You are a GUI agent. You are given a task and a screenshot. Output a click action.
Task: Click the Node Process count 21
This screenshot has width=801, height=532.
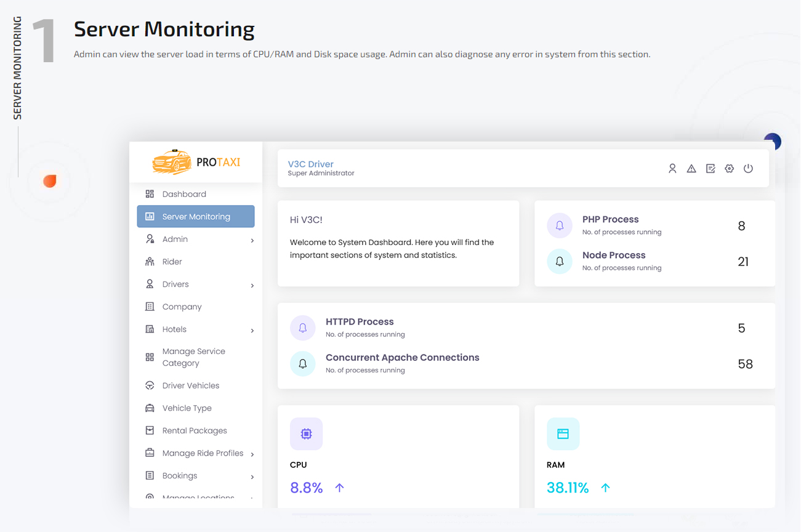point(743,262)
